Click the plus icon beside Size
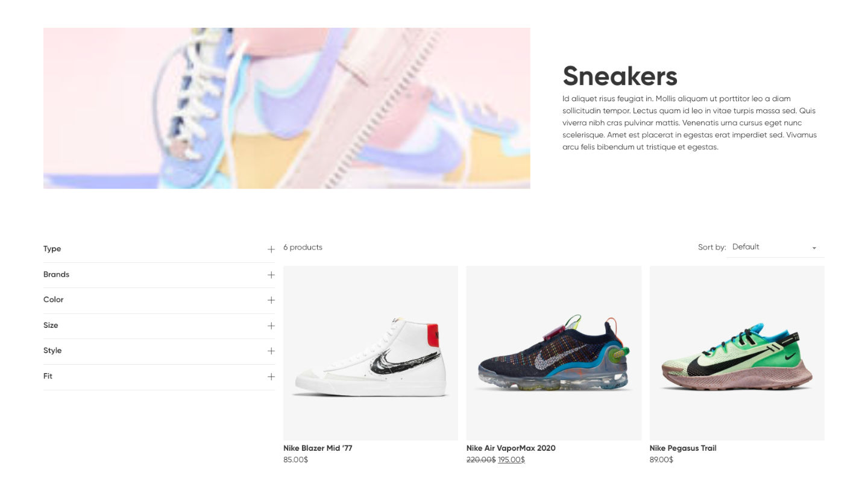Screen dimensions: 868x490 [271, 325]
